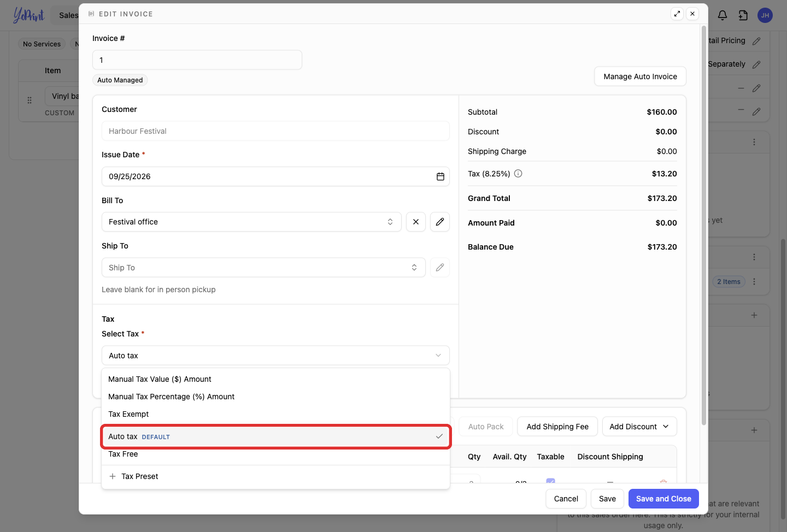The width and height of the screenshot is (787, 532).
Task: Open the Add Discount dropdown
Action: tap(639, 427)
